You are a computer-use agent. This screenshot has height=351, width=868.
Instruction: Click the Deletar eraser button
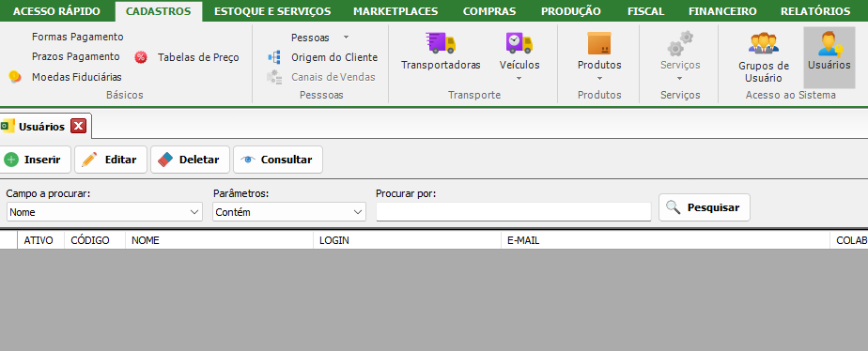(x=190, y=160)
